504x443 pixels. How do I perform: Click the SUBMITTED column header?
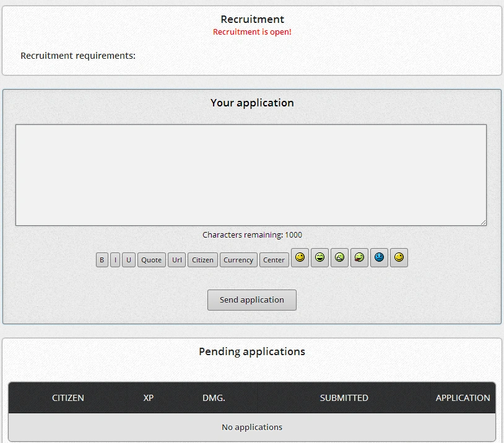[344, 398]
